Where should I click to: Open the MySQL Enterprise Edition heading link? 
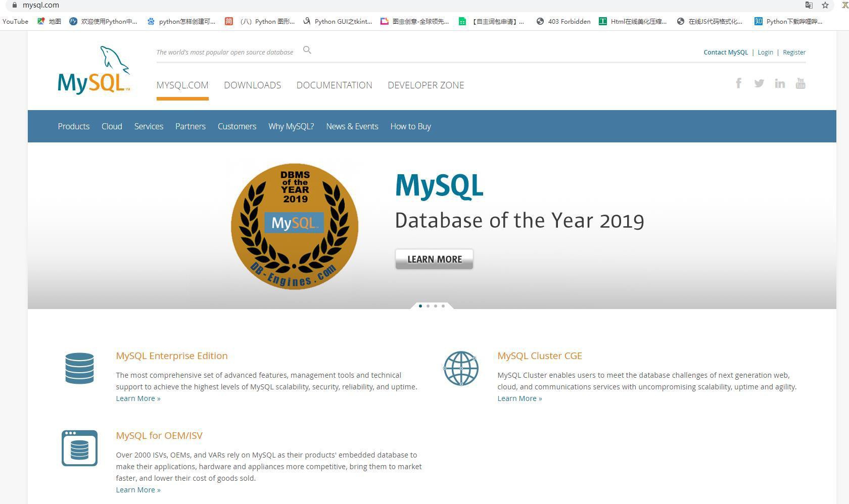coord(172,356)
